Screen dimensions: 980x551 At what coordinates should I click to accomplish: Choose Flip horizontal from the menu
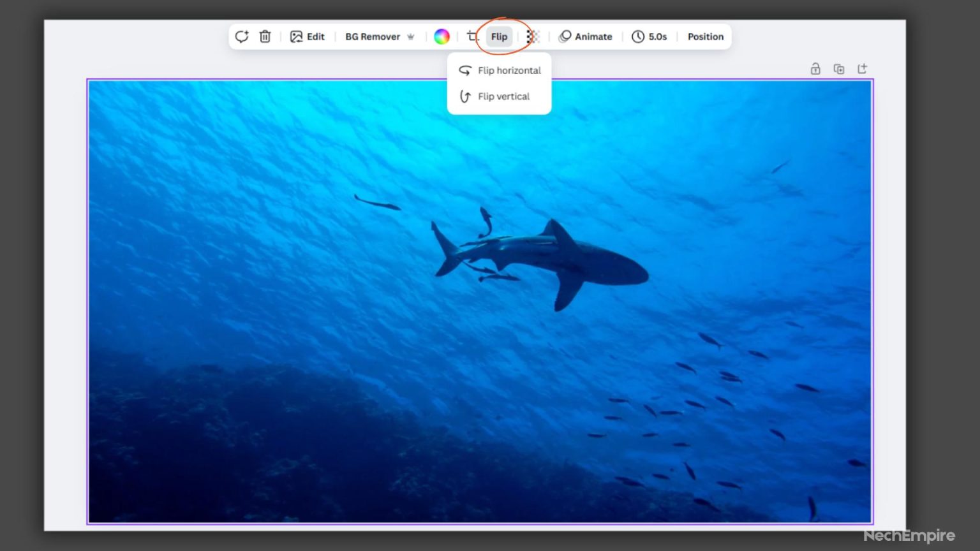click(509, 70)
